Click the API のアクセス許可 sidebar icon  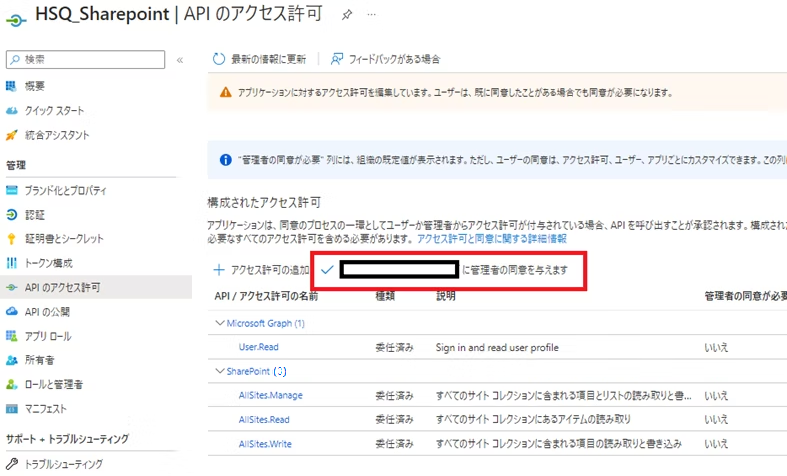(x=12, y=288)
